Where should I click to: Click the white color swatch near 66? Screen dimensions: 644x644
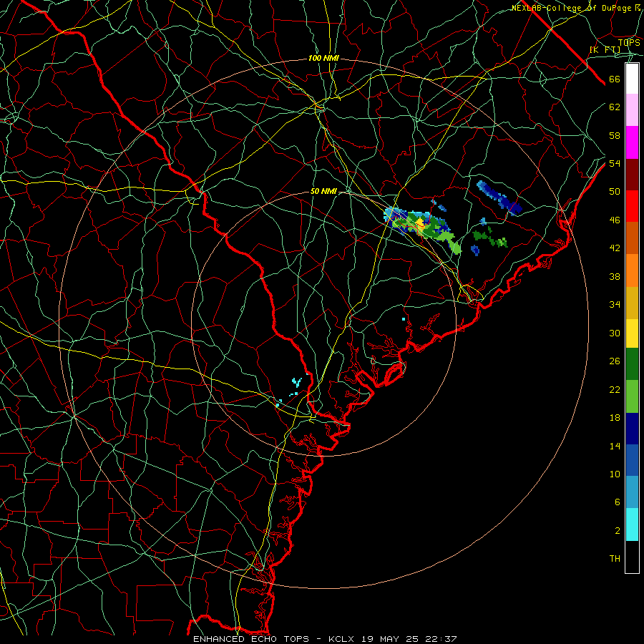[x=632, y=79]
